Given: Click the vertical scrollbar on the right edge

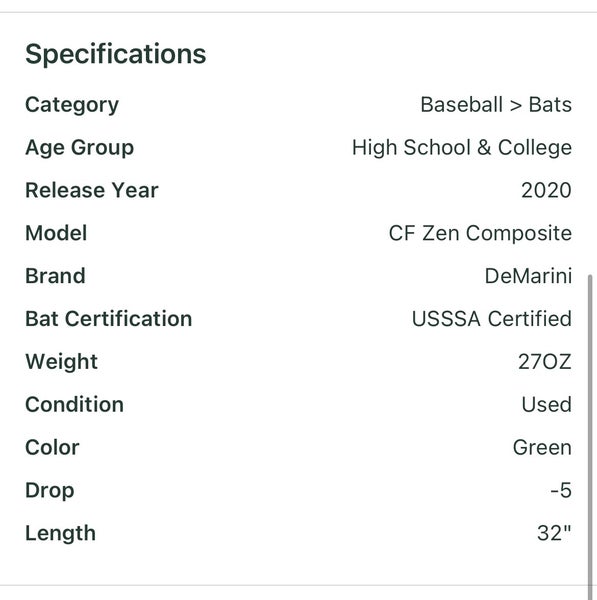Looking at the screenshot, I should [x=590, y=436].
